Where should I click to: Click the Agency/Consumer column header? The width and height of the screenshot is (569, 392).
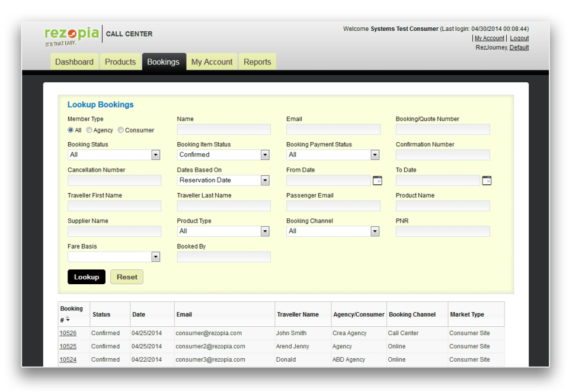[359, 314]
